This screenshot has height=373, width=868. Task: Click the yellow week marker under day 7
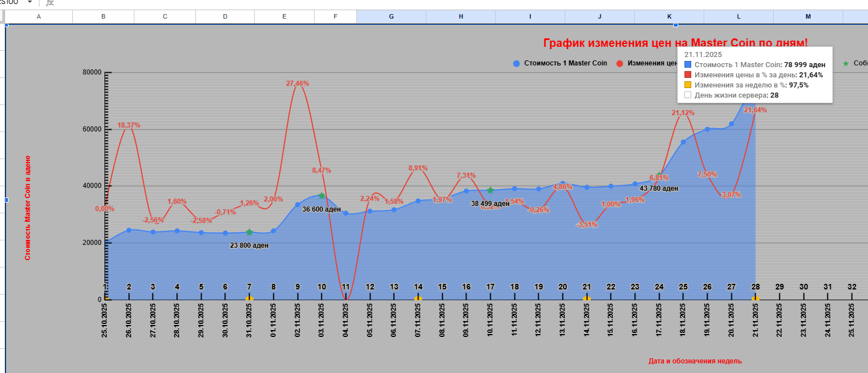(249, 299)
